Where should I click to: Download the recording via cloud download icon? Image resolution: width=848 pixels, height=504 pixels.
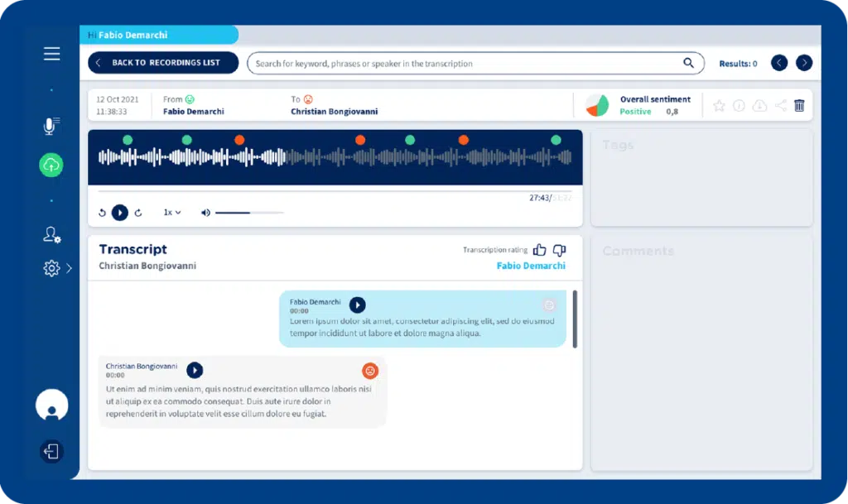(x=759, y=105)
